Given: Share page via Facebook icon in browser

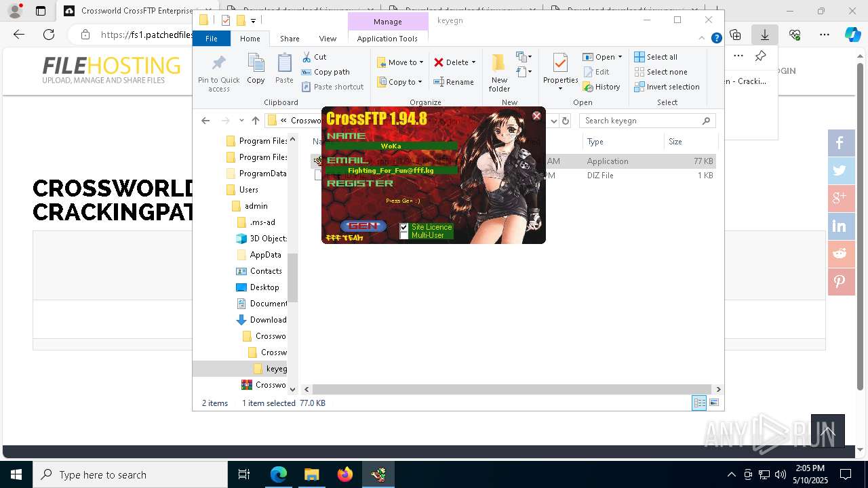Looking at the screenshot, I should (x=840, y=143).
